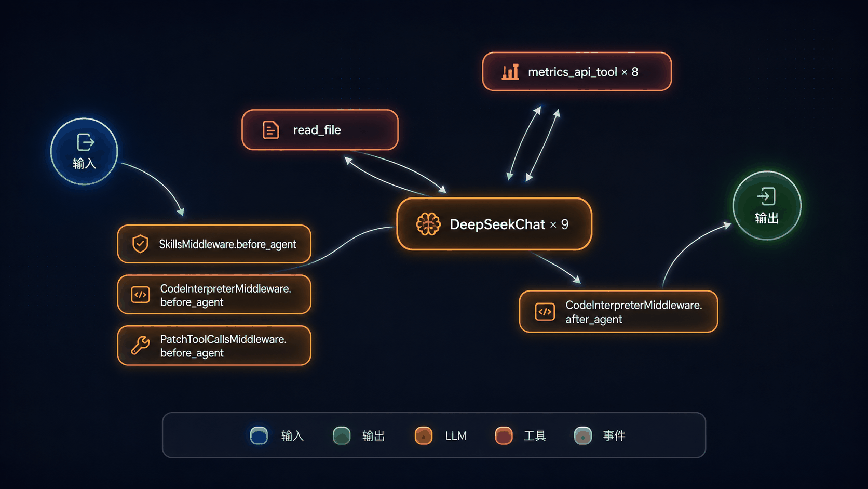This screenshot has height=489, width=868.
Task: Click the input node's arrow icon
Action: 86,142
